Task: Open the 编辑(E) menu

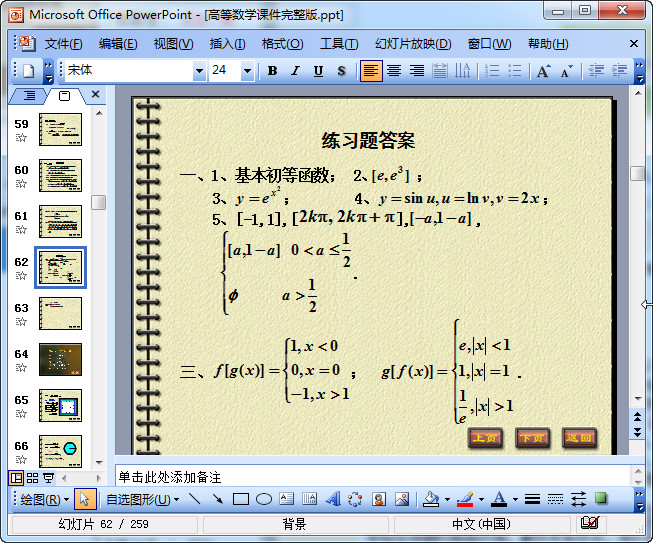Action: pos(118,44)
